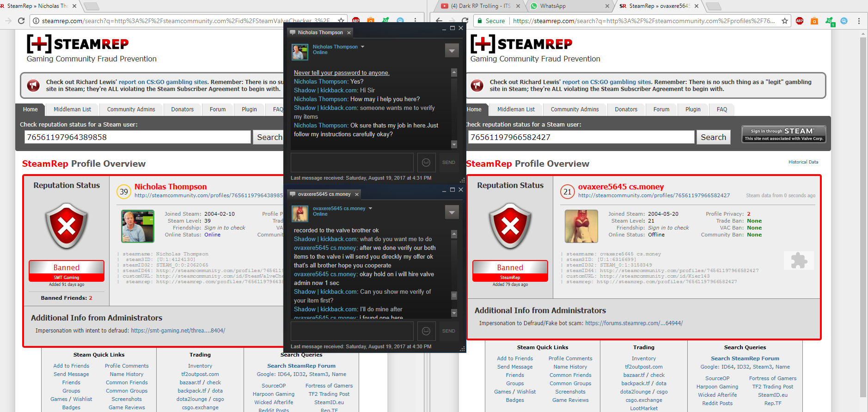This screenshot has height=412, width=868.
Task: Open orange shopping extension in right browser
Action: (814, 21)
